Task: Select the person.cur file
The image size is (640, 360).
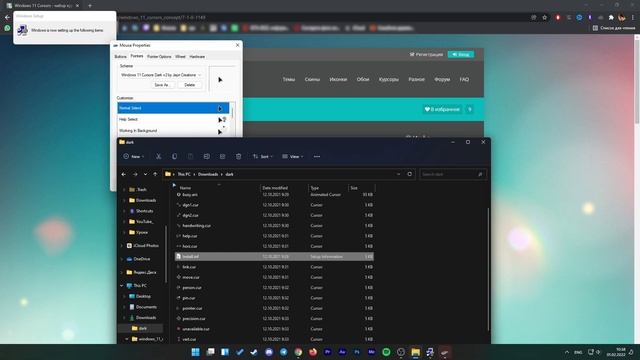Action: point(274,287)
